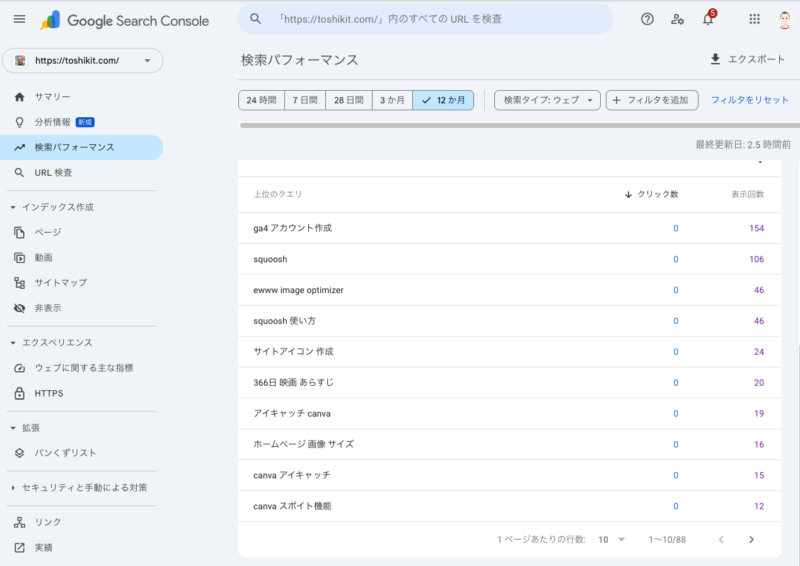The width and height of the screenshot is (800, 566).
Task: Open user and permissions settings icon
Action: point(677,19)
